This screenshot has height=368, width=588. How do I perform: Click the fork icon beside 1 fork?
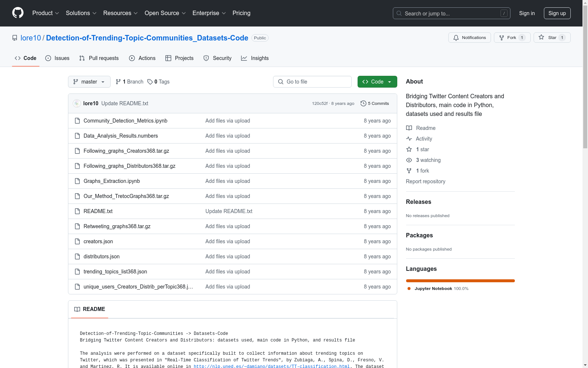point(409,171)
